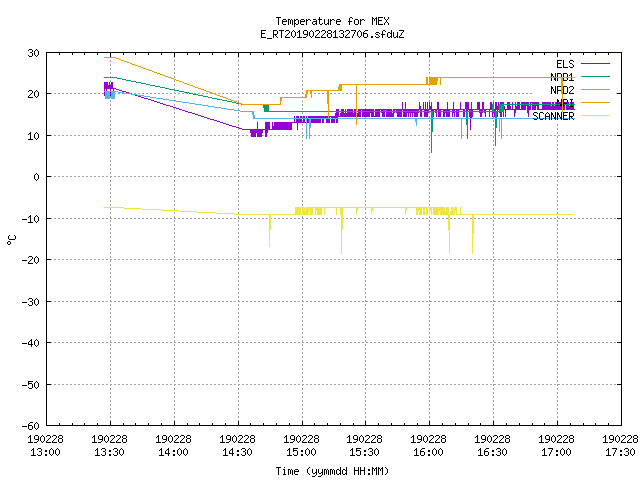Click the y-axis label 10
The image size is (640, 480).
pos(33,136)
